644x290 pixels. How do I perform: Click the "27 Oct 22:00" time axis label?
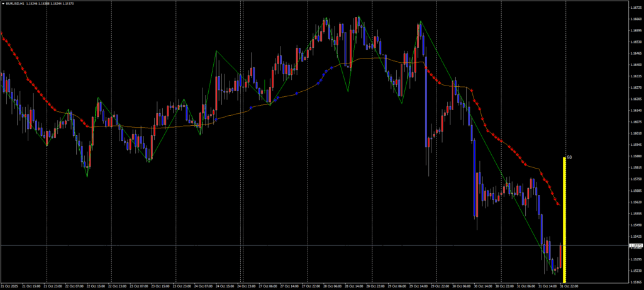point(311,286)
